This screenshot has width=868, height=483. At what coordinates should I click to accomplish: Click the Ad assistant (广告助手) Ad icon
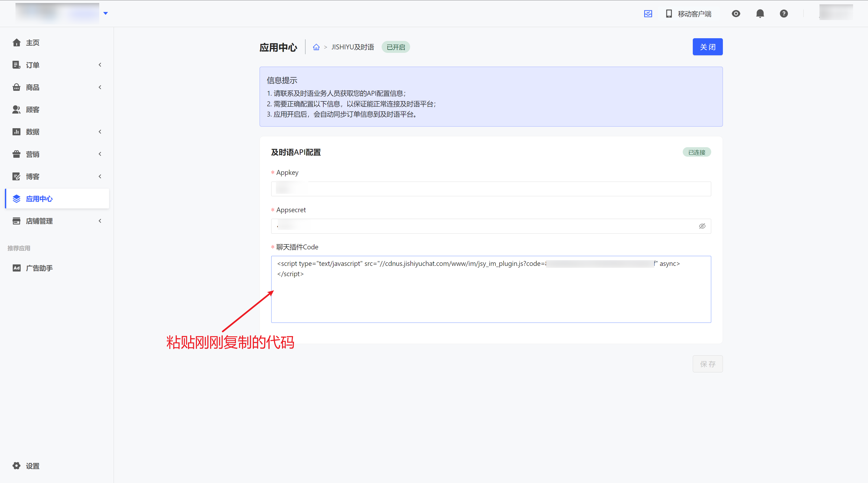17,268
